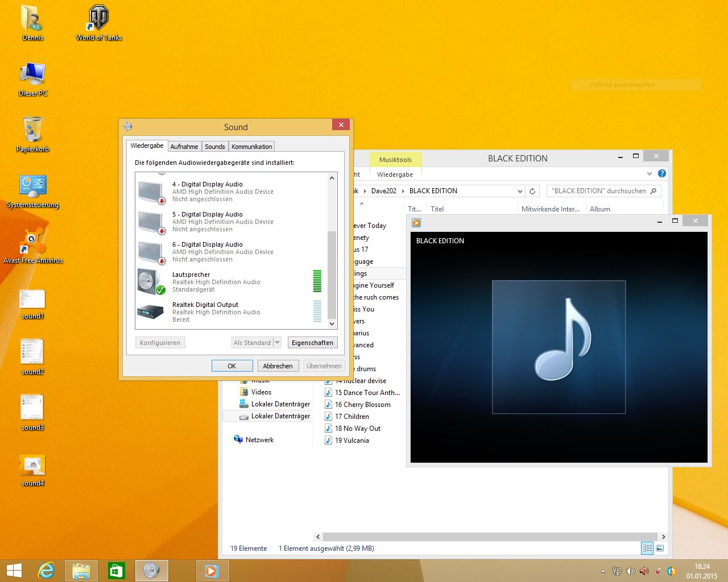Expand the Explorer ribbon with the chevron
Image resolution: width=728 pixels, height=582 pixels.
point(650,173)
